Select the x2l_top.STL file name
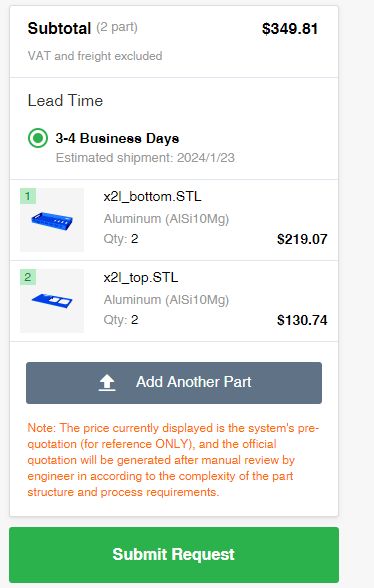This screenshot has width=374, height=588. pyautogui.click(x=141, y=278)
